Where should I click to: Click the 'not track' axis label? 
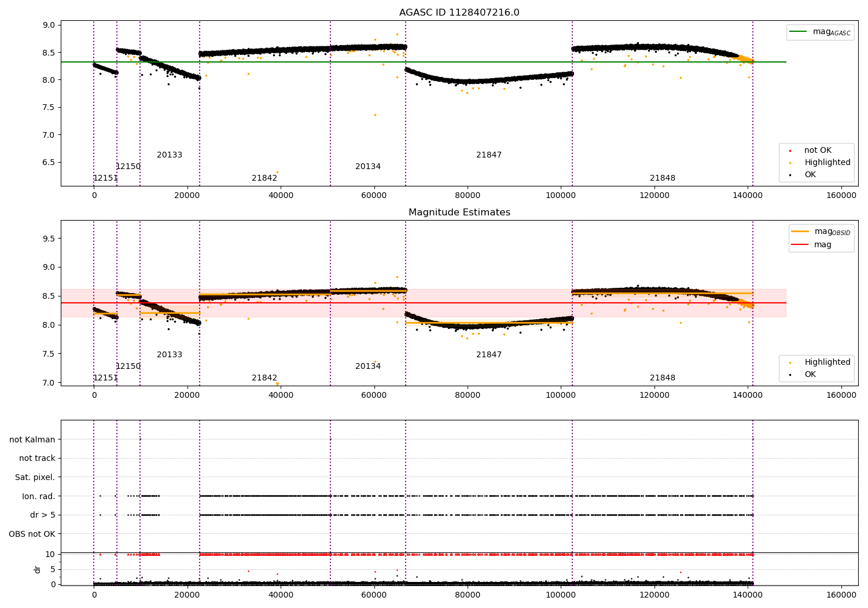click(37, 459)
